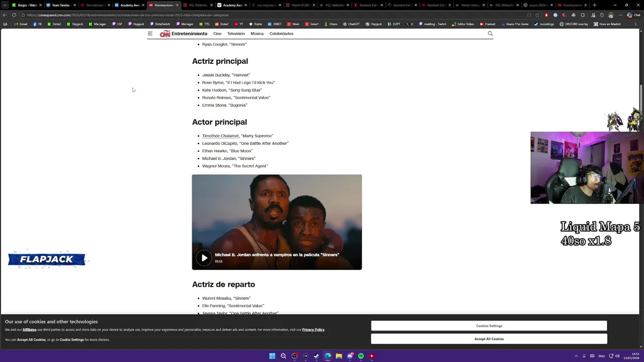
Task: Open the tab search dropdown beside the tabs
Action: coord(6,5)
